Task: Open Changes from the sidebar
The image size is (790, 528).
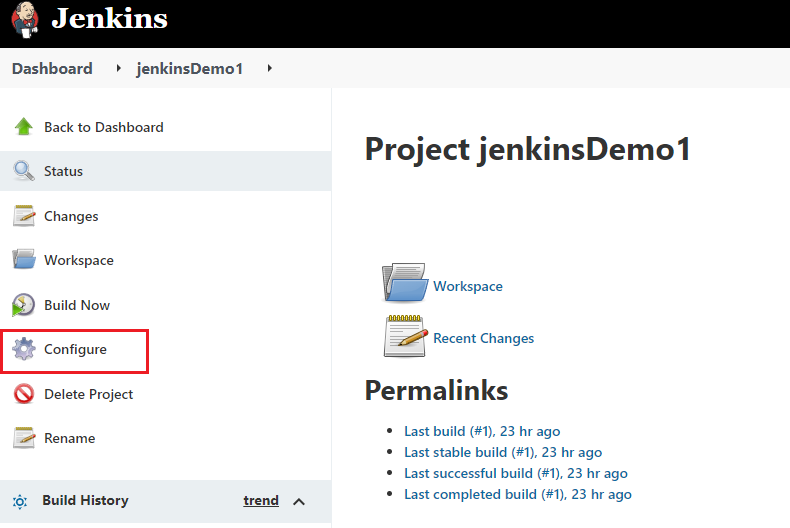Action: click(71, 216)
